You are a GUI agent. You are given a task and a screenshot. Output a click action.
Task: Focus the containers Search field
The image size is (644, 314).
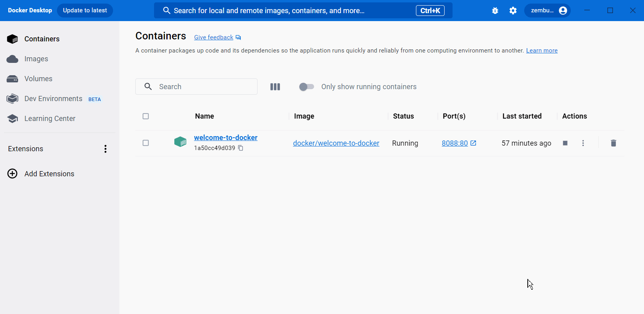click(196, 87)
